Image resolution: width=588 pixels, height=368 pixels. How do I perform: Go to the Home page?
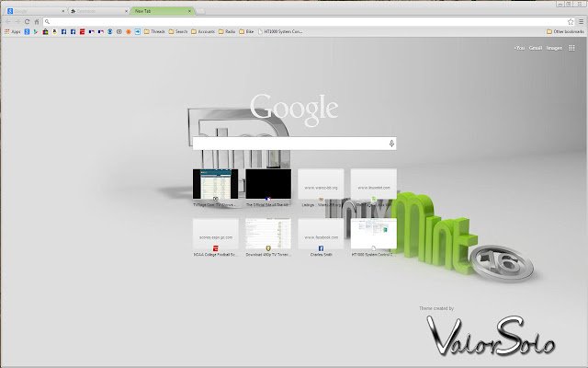(x=37, y=22)
